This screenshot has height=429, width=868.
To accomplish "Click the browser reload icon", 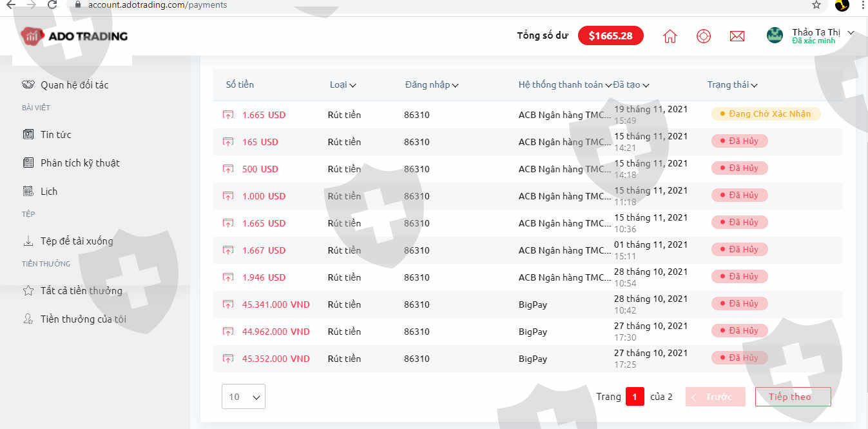I will pos(53,5).
